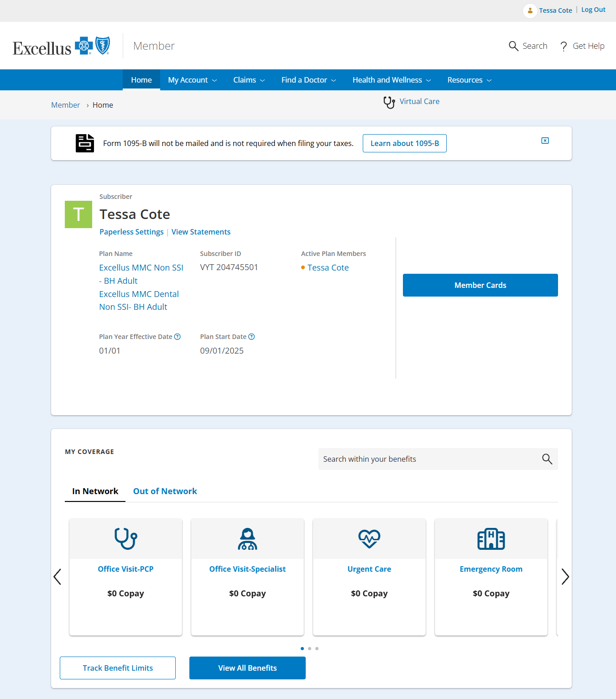Viewport: 616px width, 699px height.
Task: Select active plan member Tessa Cote
Action: 328,267
